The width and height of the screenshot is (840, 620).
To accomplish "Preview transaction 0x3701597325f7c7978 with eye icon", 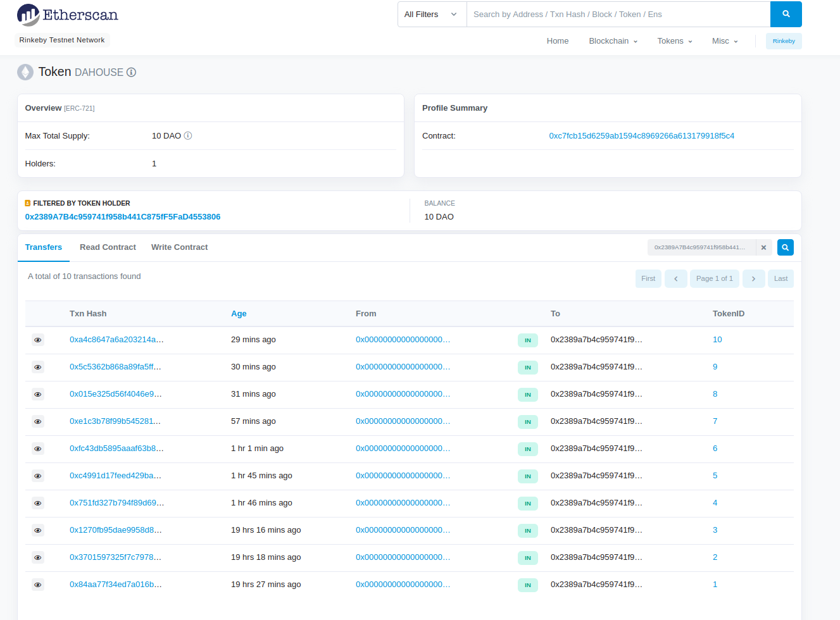I will click(x=38, y=557).
